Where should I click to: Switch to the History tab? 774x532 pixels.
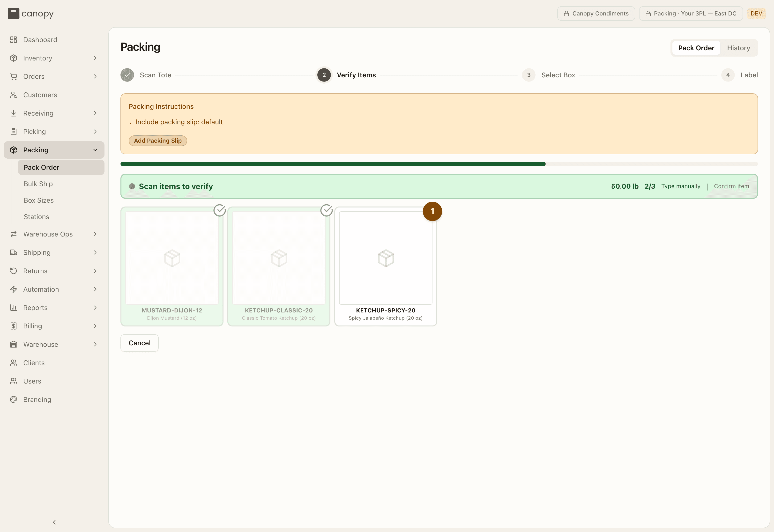738,48
